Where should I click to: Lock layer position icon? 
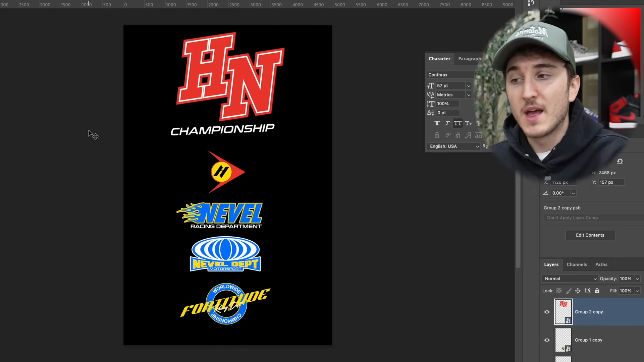click(x=578, y=291)
